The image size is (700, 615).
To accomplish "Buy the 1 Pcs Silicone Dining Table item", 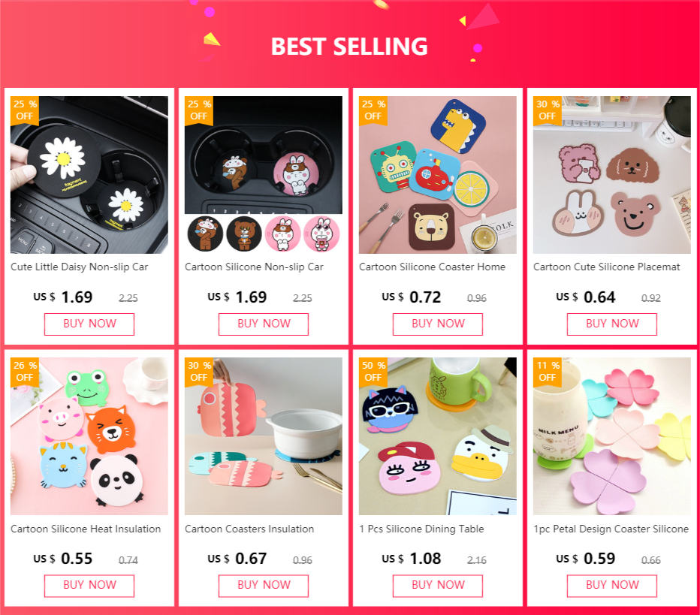I will pyautogui.click(x=437, y=586).
